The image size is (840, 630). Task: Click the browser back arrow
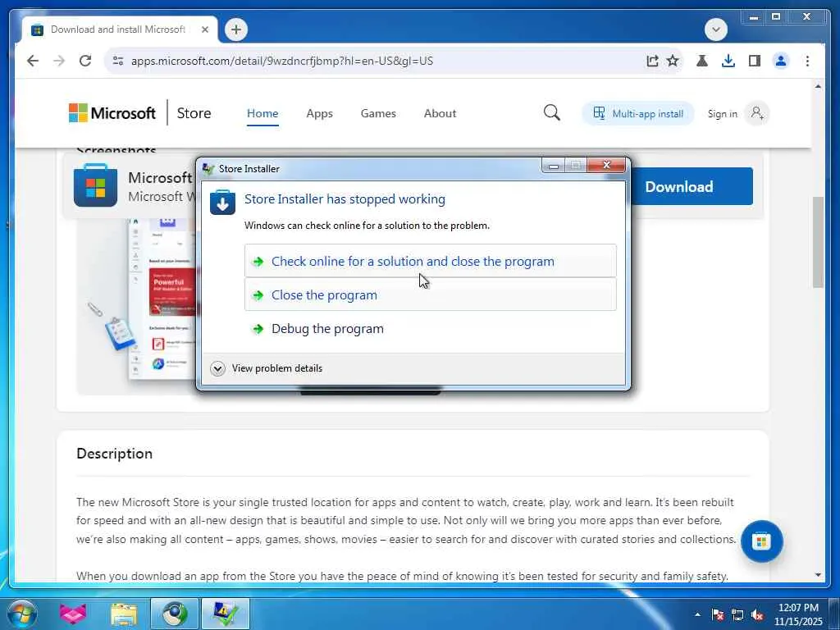[x=33, y=61]
